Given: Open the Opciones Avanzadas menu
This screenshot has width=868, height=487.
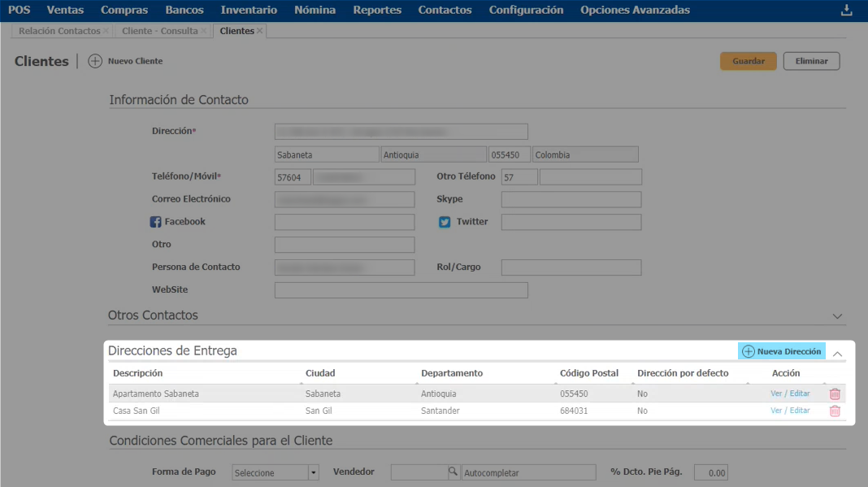Looking at the screenshot, I should (x=635, y=10).
